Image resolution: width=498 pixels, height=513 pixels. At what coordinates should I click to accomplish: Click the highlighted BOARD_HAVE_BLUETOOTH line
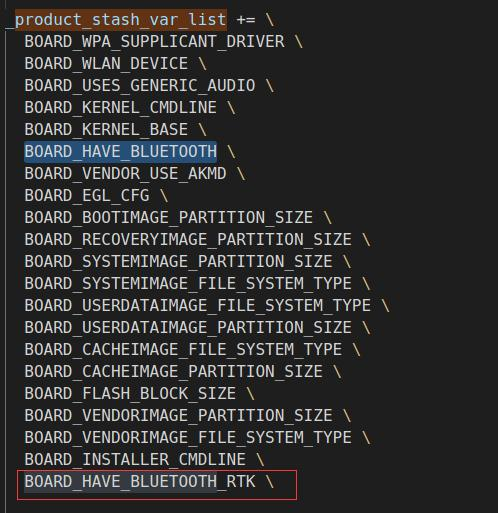(121, 152)
